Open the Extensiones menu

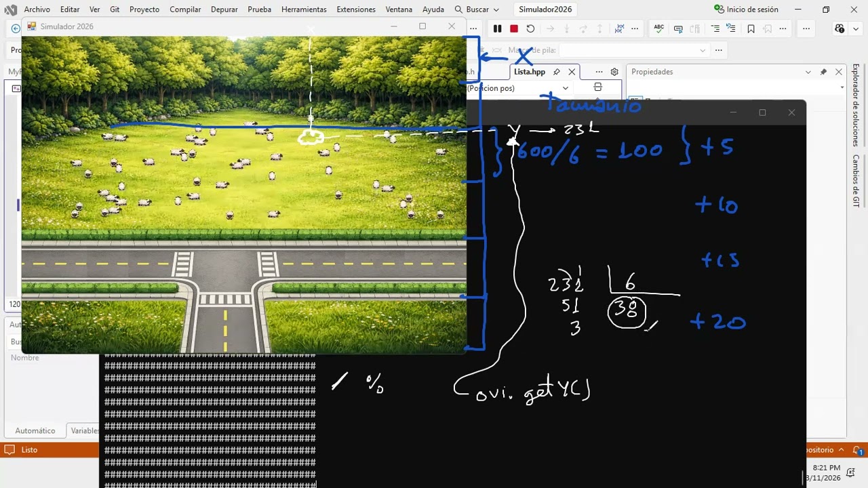point(356,9)
